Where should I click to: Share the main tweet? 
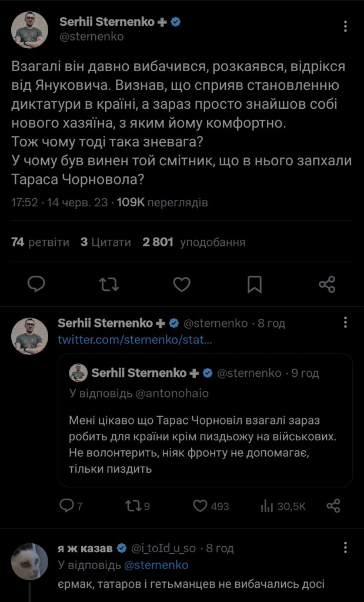click(327, 285)
